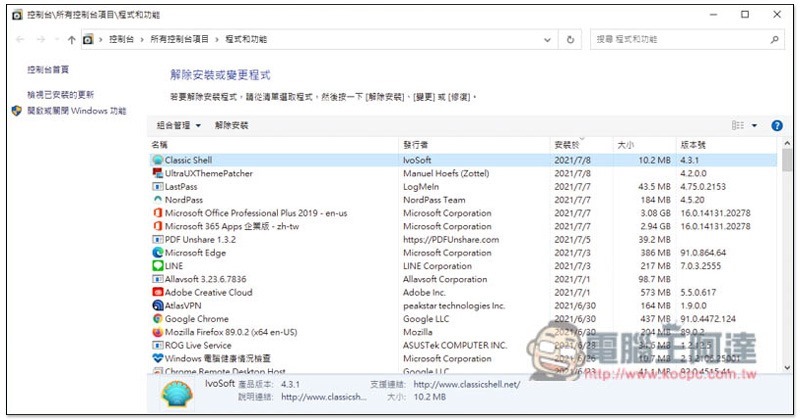Click in the 搜尋 程式和功能 search box
The width and height of the screenshot is (800, 420).
click(x=679, y=39)
